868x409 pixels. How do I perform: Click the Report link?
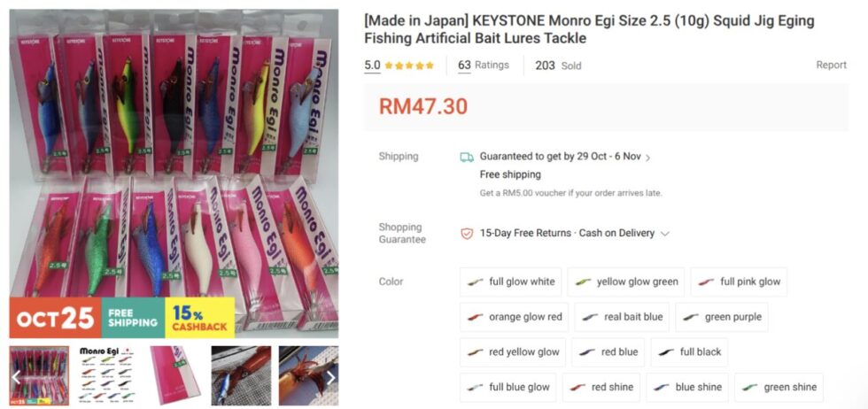click(x=831, y=65)
